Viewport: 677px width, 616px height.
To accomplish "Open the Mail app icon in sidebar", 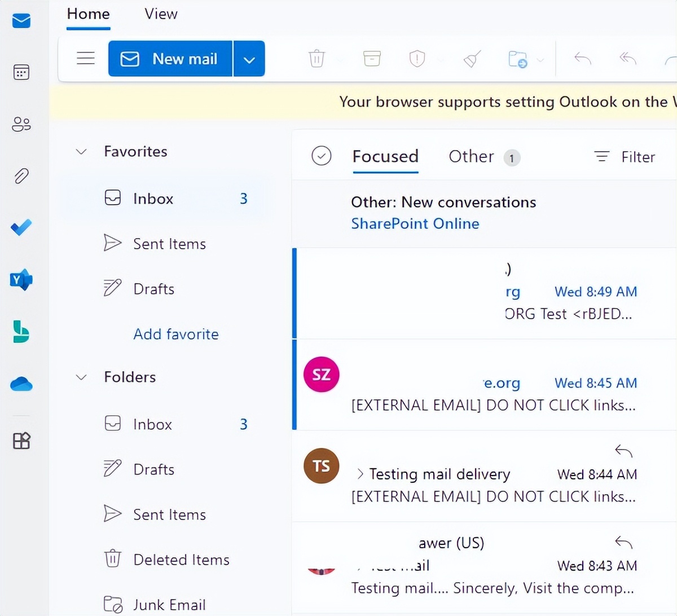I will [21, 21].
